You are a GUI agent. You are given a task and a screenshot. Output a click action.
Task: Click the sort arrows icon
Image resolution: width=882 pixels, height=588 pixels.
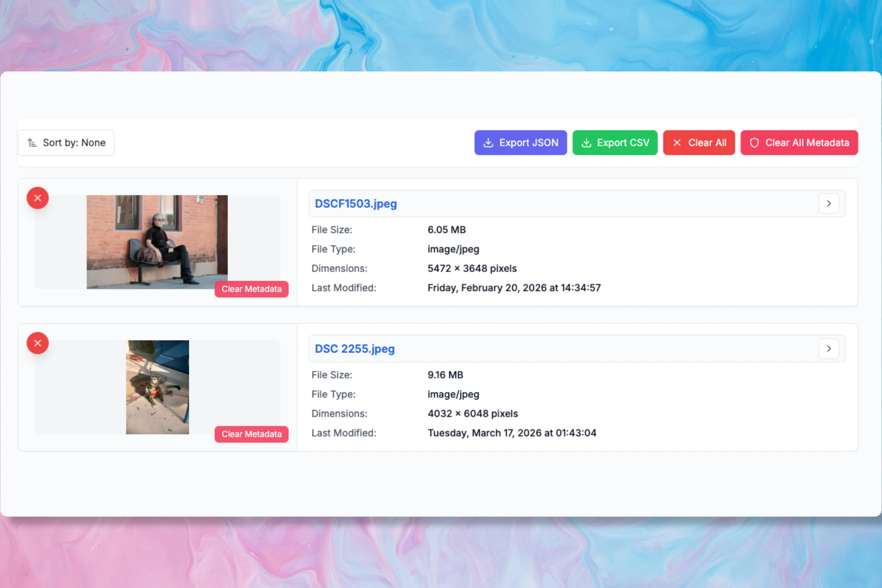[x=32, y=143]
